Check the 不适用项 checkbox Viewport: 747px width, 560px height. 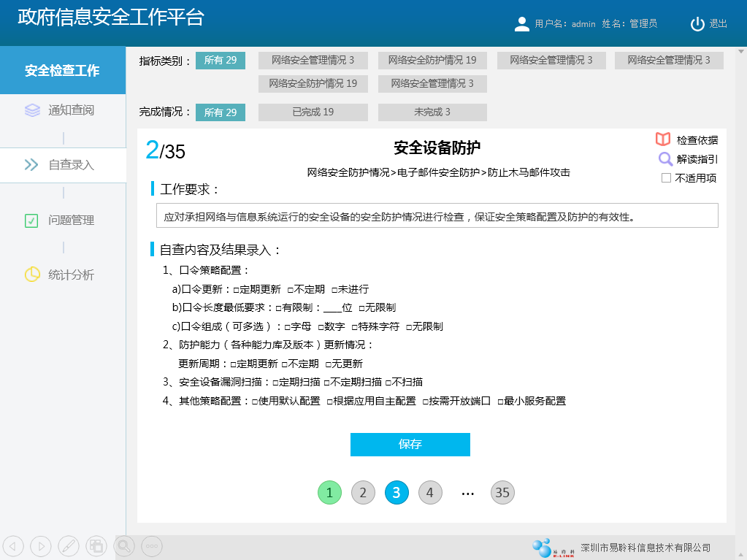click(x=666, y=178)
